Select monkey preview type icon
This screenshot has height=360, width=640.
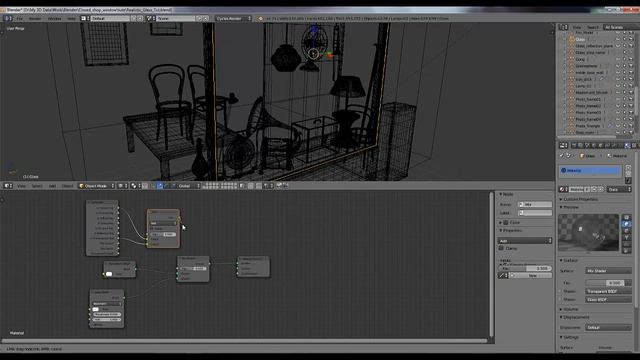(627, 237)
